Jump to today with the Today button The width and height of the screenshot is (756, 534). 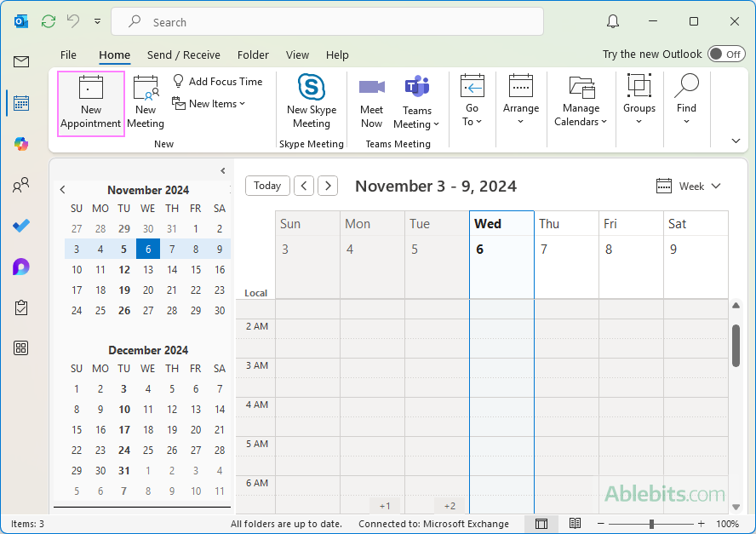[267, 186]
